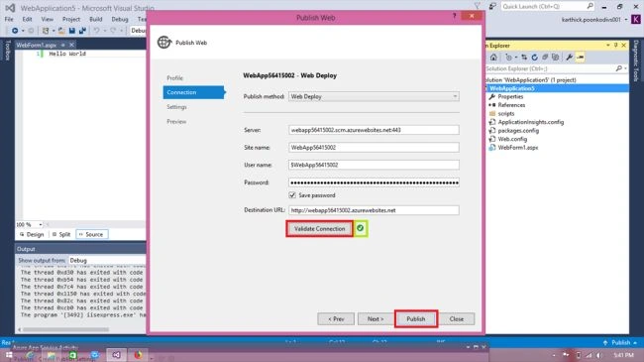Select the Settings step in the wizard
644x362 pixels.
(176, 107)
